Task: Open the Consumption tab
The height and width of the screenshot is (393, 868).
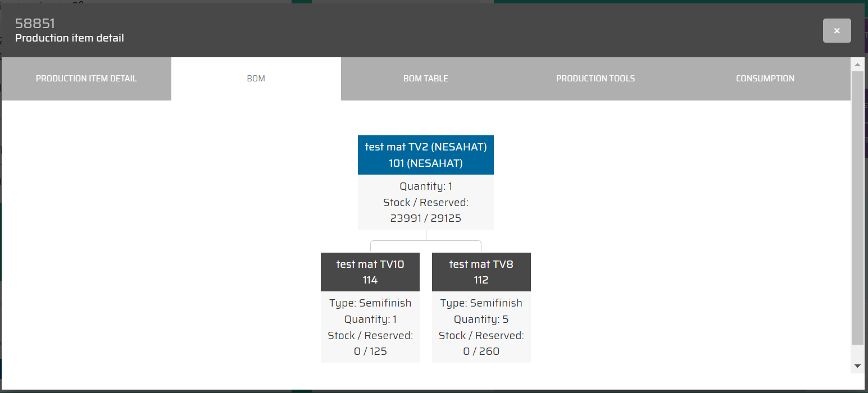Action: pyautogui.click(x=765, y=79)
